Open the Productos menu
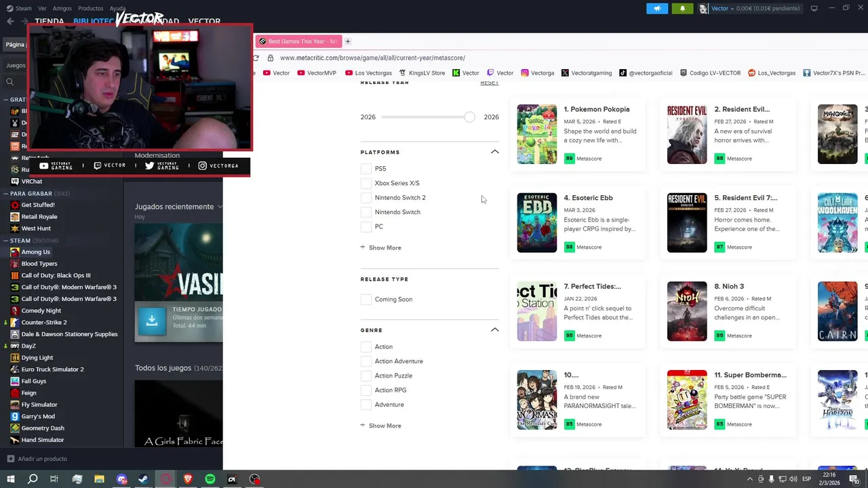 [x=90, y=8]
